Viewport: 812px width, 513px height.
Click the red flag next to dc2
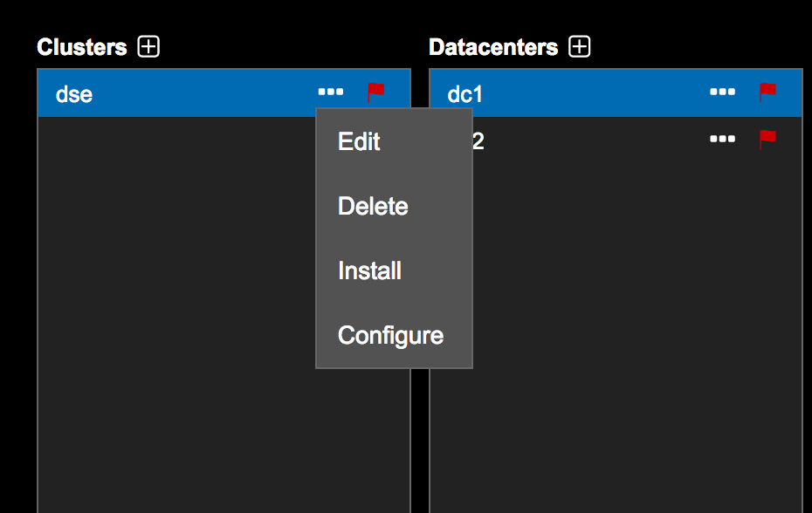(x=767, y=138)
